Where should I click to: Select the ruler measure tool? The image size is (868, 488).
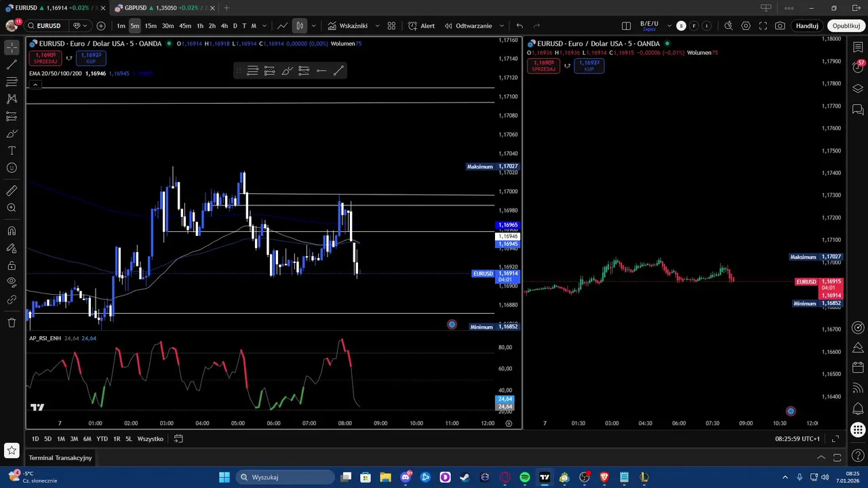coord(12,191)
